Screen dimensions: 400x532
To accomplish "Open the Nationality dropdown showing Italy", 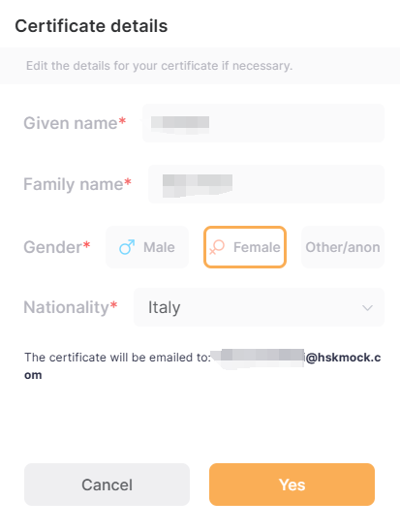I will click(x=259, y=307).
